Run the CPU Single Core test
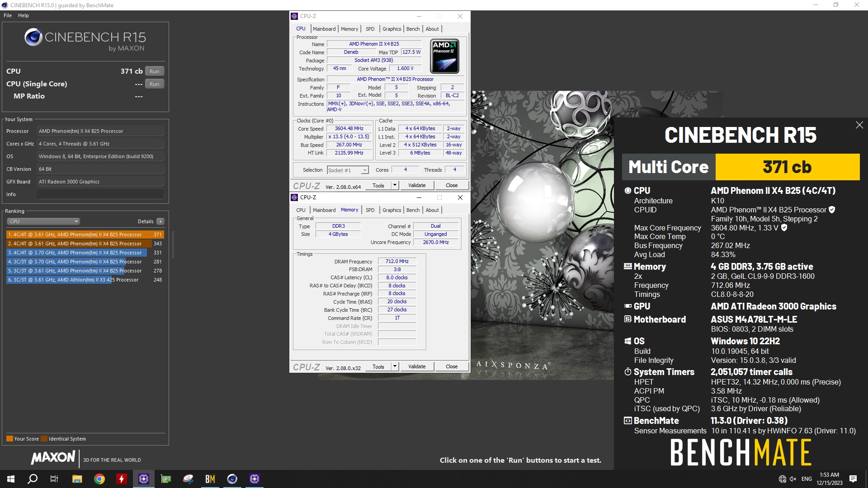The width and height of the screenshot is (868, 488). [155, 84]
